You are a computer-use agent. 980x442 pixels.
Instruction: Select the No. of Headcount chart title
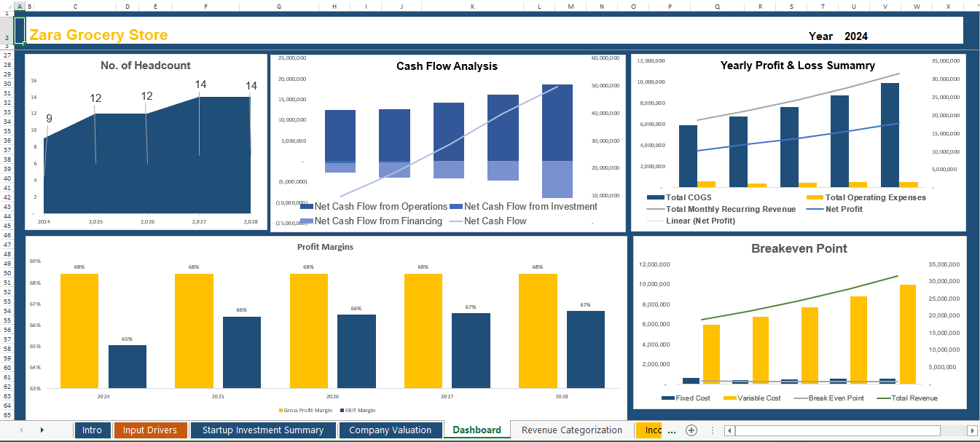(146, 66)
